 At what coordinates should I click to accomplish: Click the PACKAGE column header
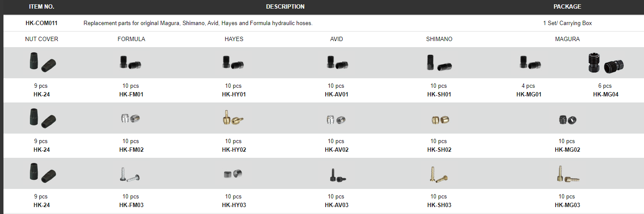click(567, 7)
